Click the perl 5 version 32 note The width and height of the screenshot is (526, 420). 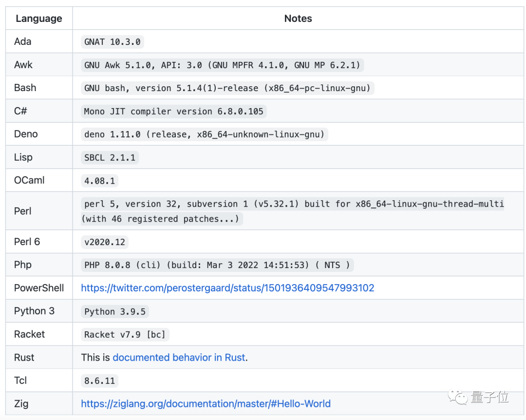[294, 204]
